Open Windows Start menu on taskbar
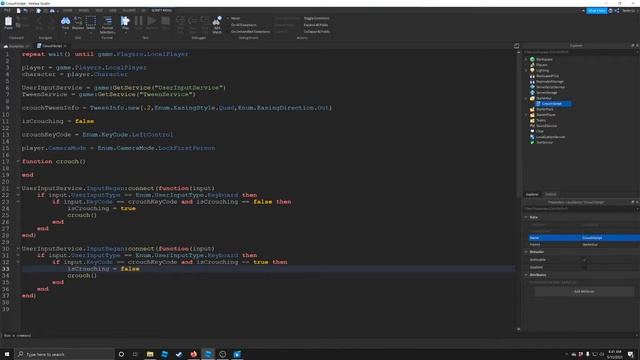This screenshot has height=360, width=640. tap(7, 354)
